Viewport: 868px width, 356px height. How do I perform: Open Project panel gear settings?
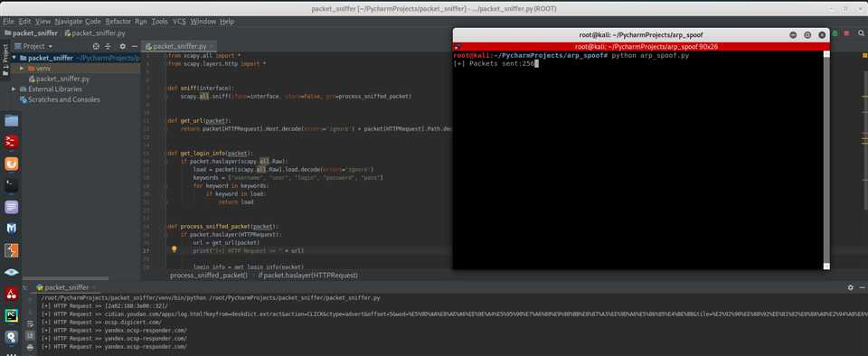pyautogui.click(x=123, y=46)
